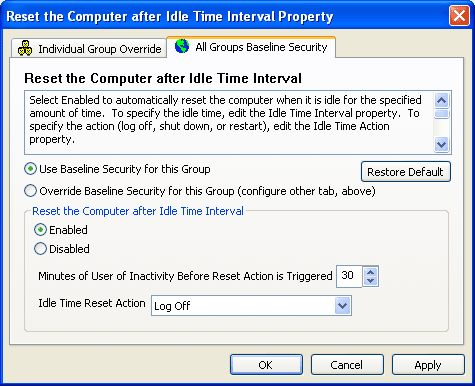This screenshot has height=386, width=475.
Task: Click the Restore Default button
Action: (406, 172)
